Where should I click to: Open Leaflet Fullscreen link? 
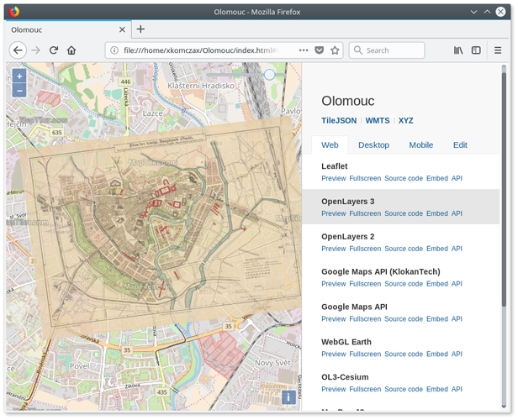coord(365,178)
